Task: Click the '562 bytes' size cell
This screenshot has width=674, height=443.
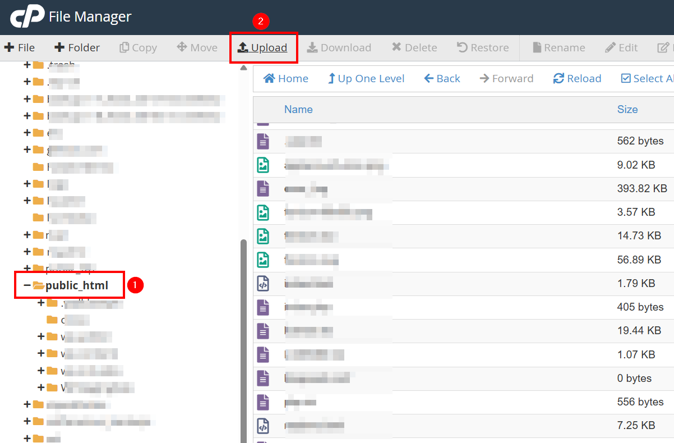Action: coord(640,141)
